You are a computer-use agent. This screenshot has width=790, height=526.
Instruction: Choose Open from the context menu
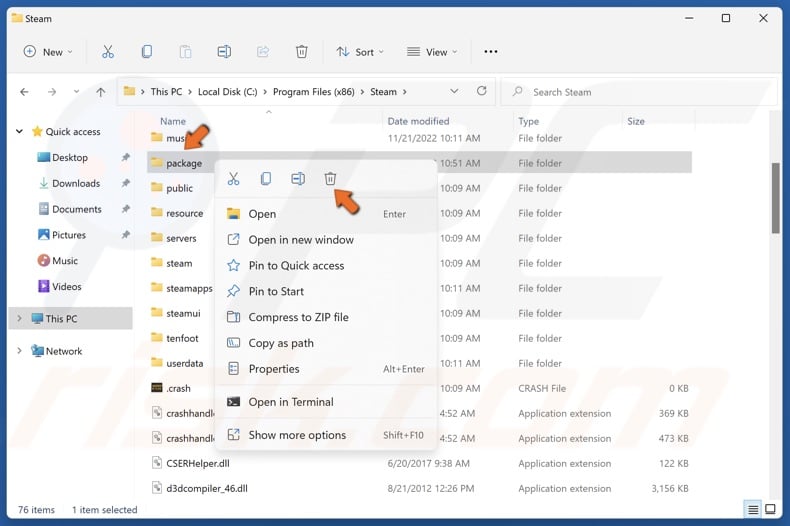click(x=325, y=214)
